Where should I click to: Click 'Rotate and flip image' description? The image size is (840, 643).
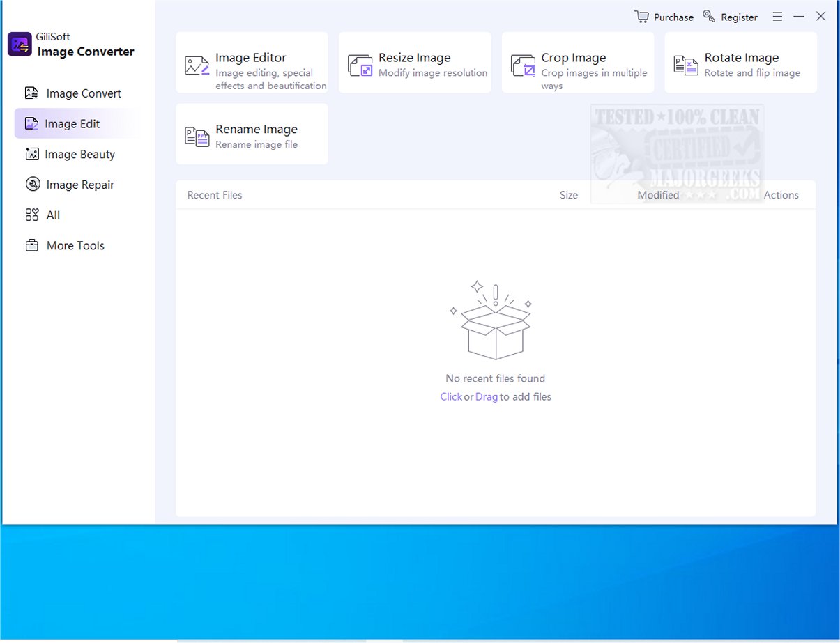[x=752, y=73]
